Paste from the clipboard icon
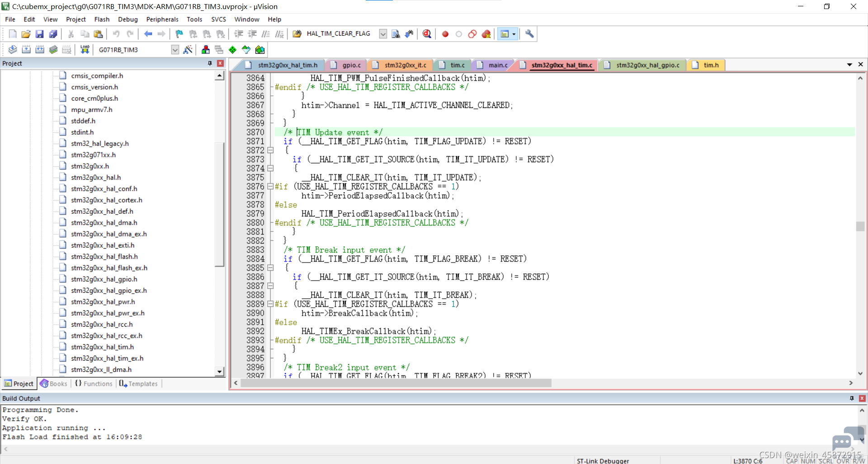The image size is (868, 464). pyautogui.click(x=98, y=34)
